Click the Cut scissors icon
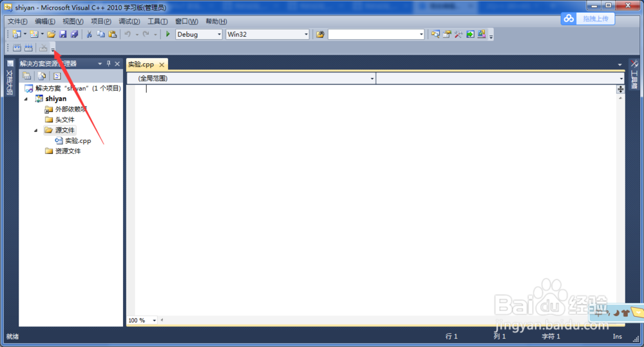Image resolution: width=644 pixels, height=347 pixels. [89, 35]
